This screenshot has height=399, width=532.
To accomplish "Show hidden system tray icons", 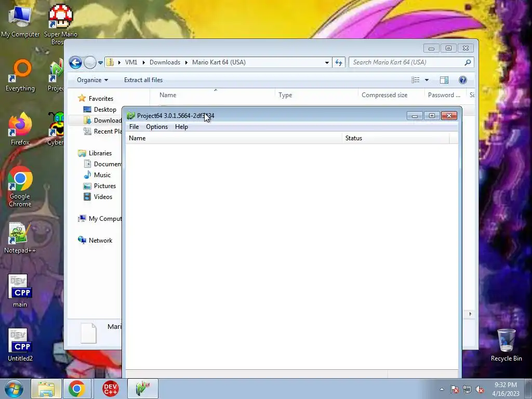I will point(442,389).
